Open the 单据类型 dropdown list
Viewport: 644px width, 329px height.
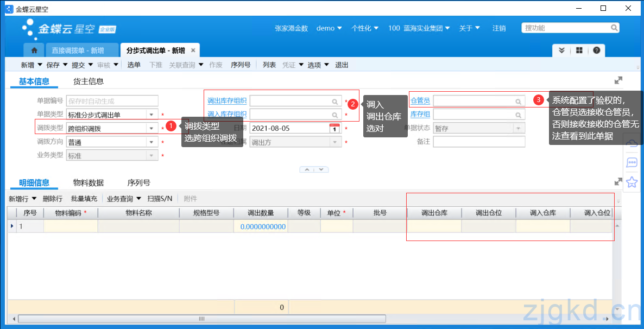pos(151,115)
